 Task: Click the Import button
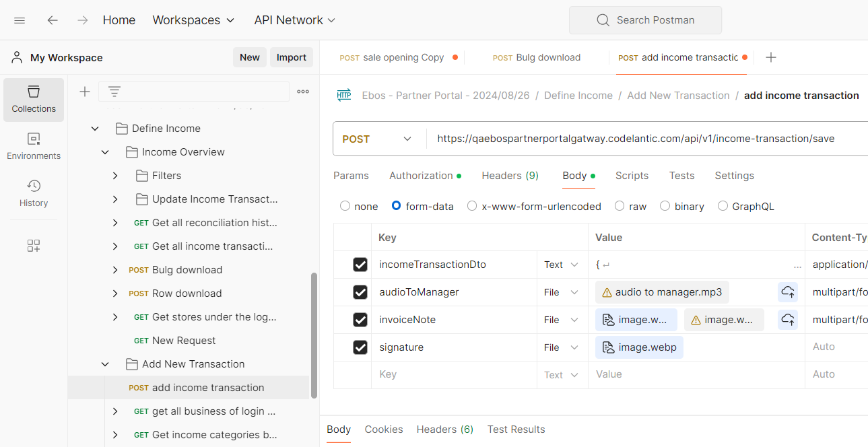click(x=292, y=57)
